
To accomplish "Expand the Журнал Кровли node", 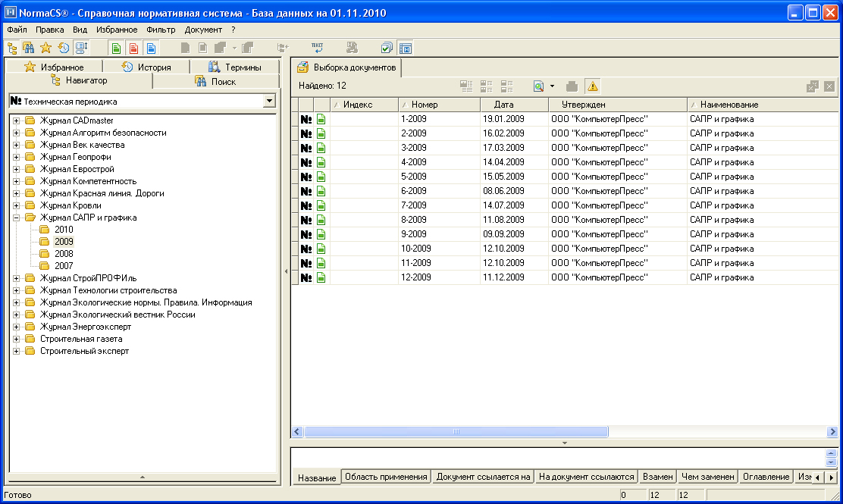I will (x=16, y=205).
